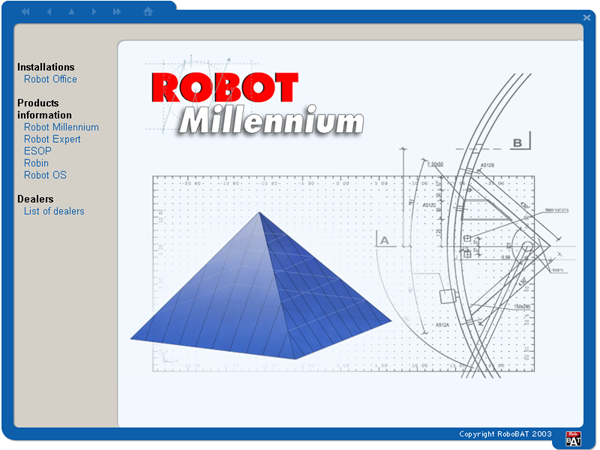Open Robot Millennium product information
Screen dimensions: 600x450
(61, 127)
